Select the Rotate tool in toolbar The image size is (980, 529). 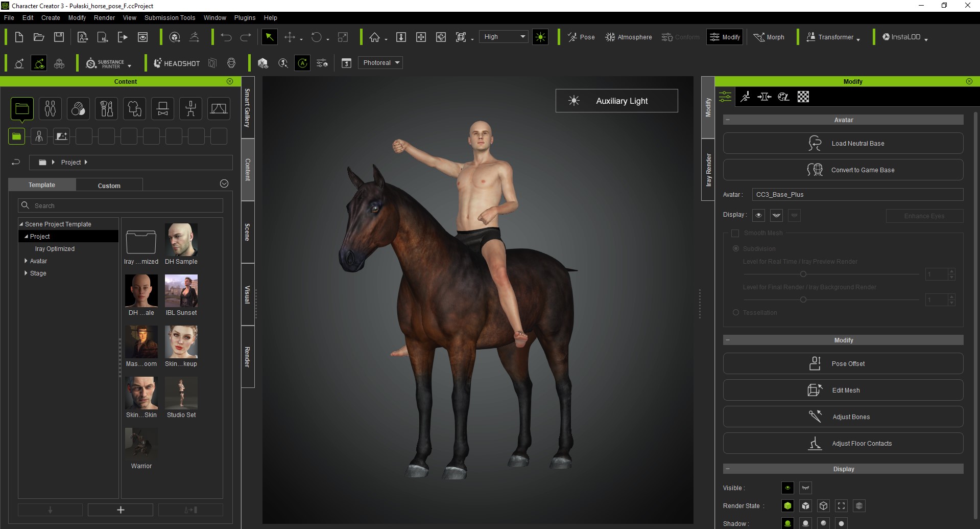tap(317, 37)
